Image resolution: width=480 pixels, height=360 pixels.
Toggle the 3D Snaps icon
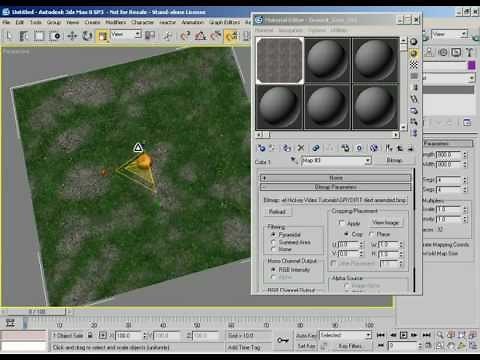(185, 35)
